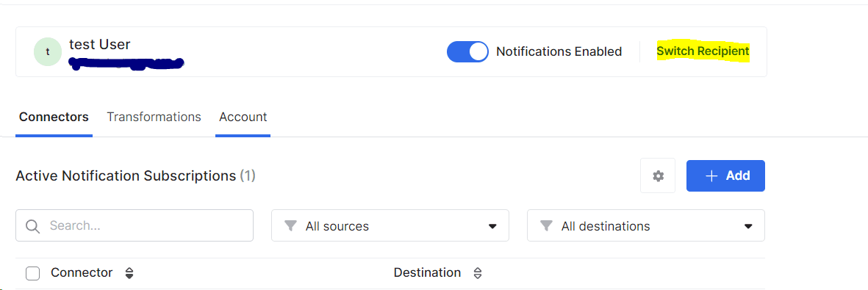Open settings via the gear icon

tap(658, 176)
